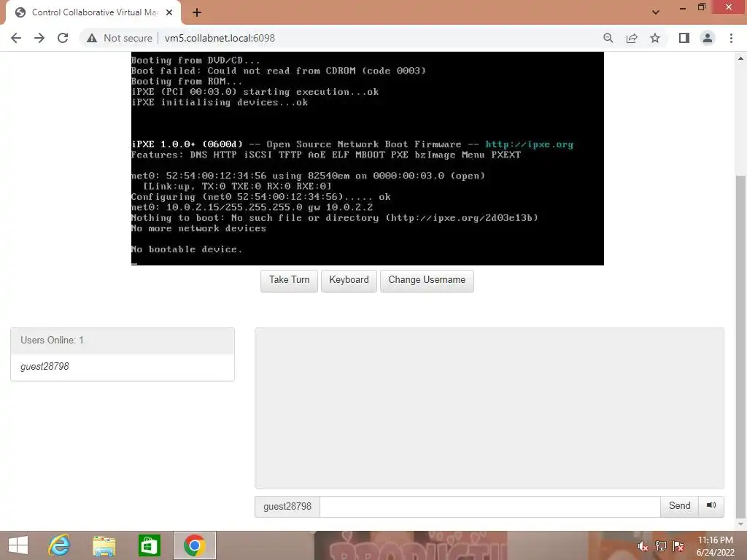The height and width of the screenshot is (560, 747).
Task: Open the on-screen Keyboard button
Action: click(349, 280)
